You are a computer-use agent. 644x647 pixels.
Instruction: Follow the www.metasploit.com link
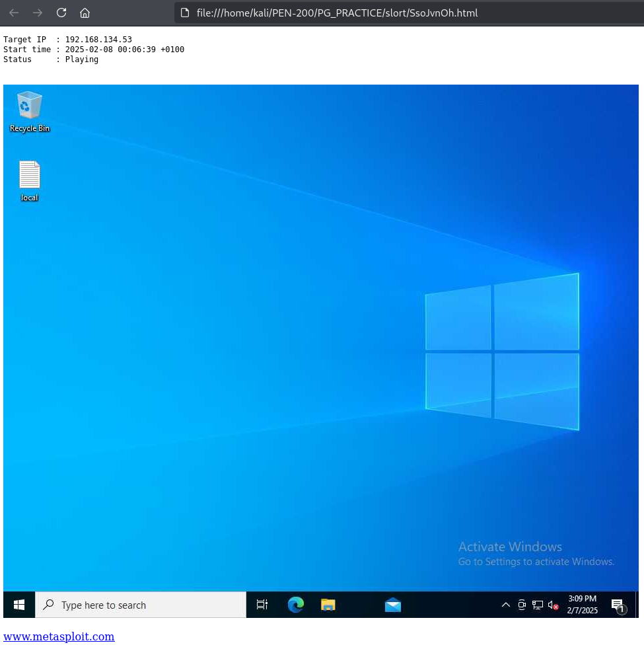click(59, 636)
